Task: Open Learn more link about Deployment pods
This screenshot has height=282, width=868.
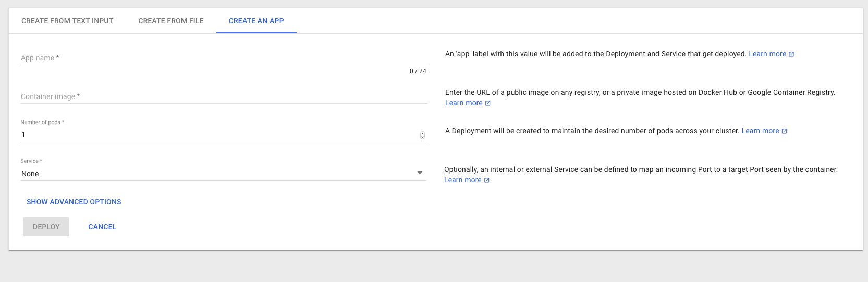Action: coord(761,131)
